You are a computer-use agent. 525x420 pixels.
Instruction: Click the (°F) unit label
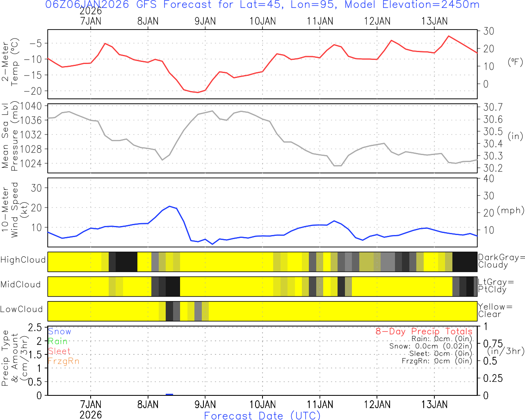(515, 62)
